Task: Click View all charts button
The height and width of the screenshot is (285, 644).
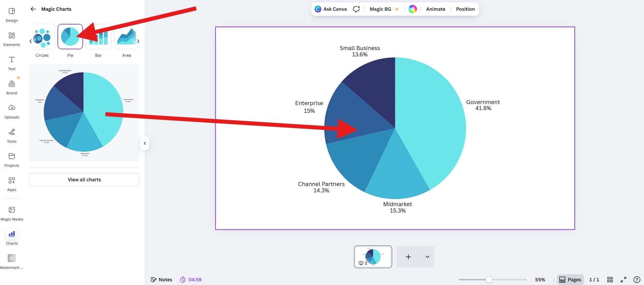Action: (x=84, y=180)
